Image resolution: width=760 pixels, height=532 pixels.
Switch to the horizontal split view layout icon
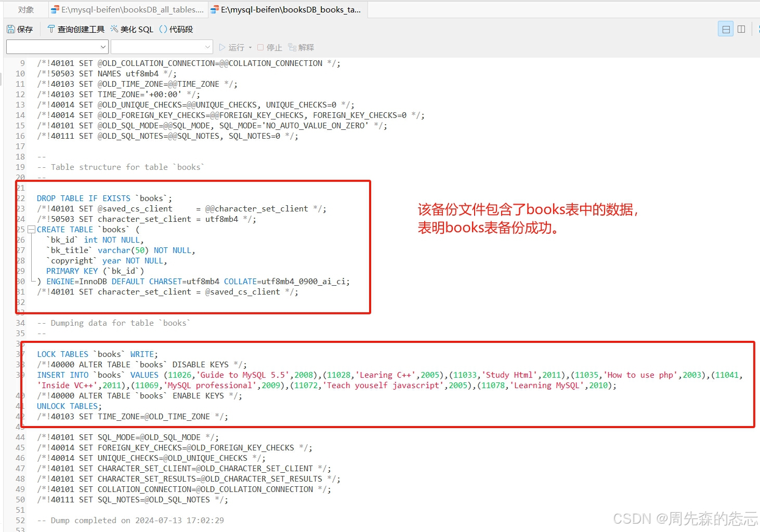click(x=726, y=29)
